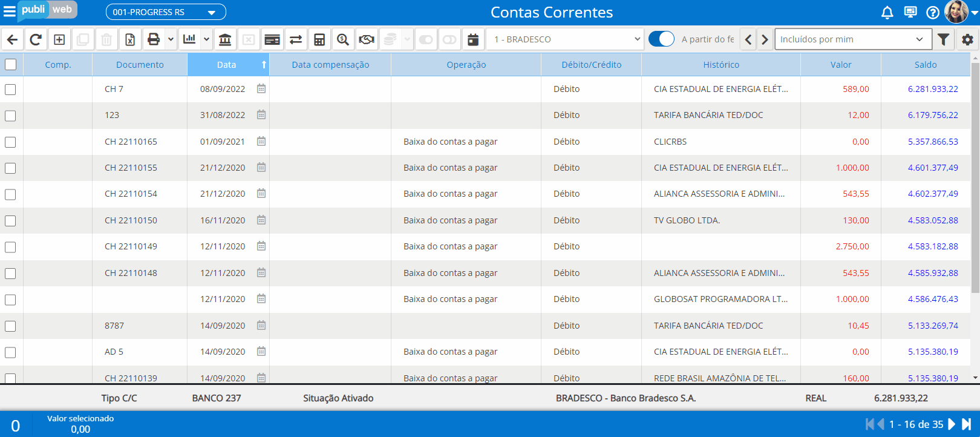Viewport: 980px width, 437px height.
Task: Sort by Valor column header
Action: click(x=841, y=65)
